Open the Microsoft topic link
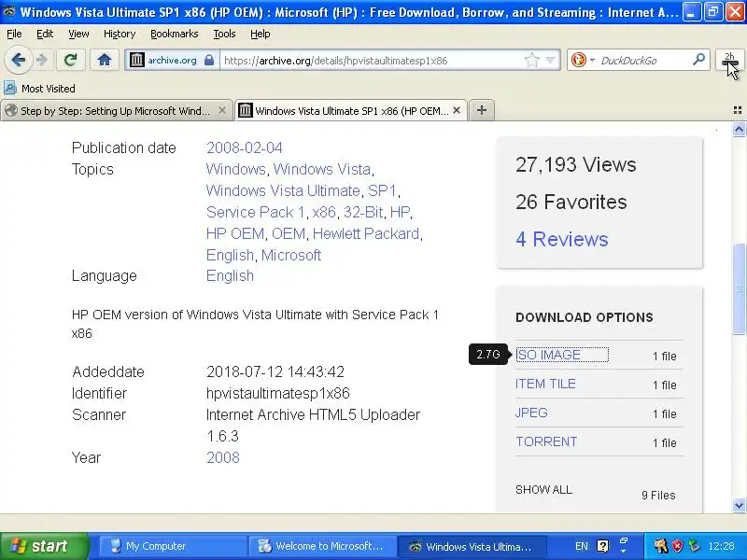Screen dimensions: 747x560 click(x=291, y=255)
